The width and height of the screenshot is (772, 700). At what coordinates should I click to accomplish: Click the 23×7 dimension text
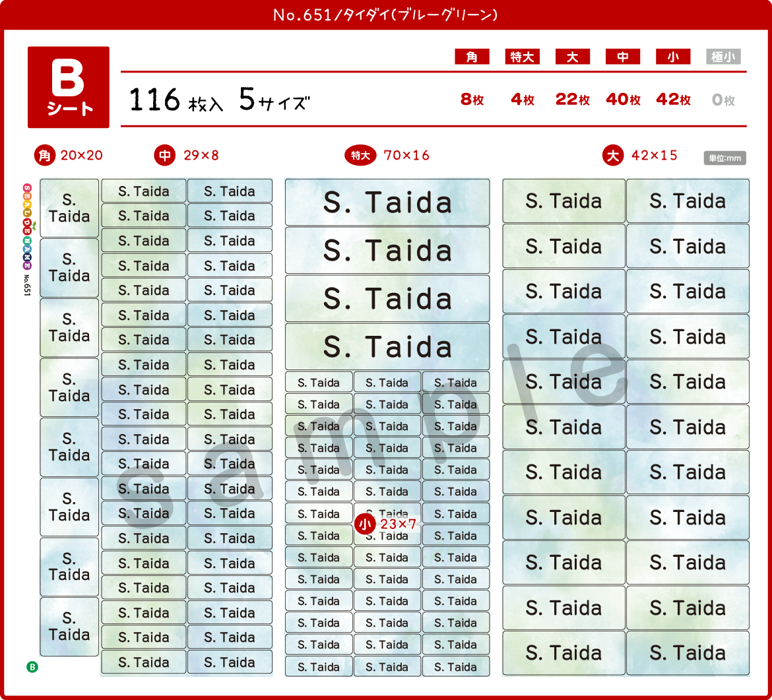399,525
